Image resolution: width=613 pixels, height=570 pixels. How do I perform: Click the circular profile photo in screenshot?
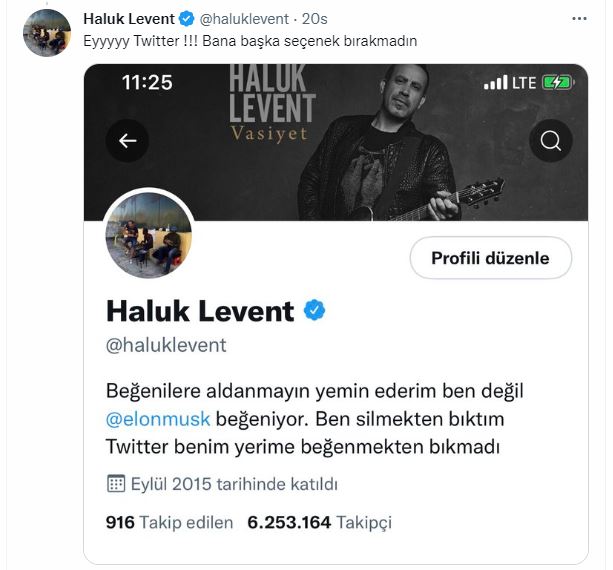[149, 235]
